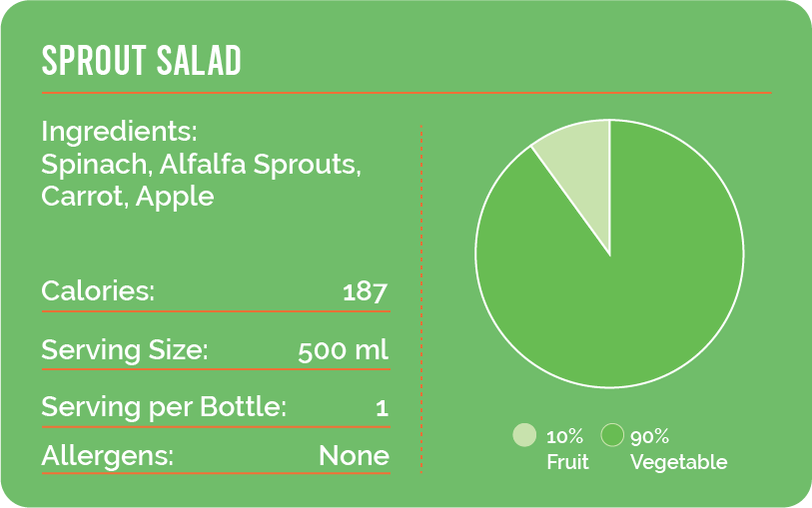
Task: Pick the Vegetable legend circle swatch
Action: tap(613, 435)
